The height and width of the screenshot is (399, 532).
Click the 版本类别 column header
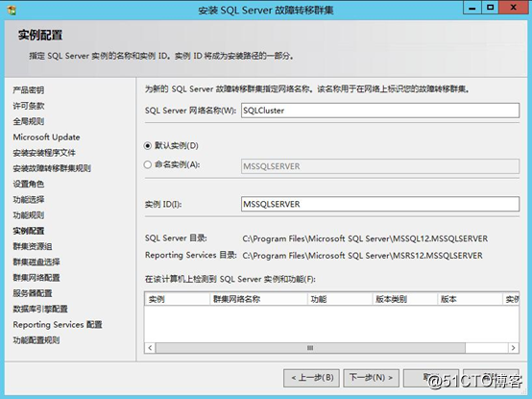coord(405,299)
